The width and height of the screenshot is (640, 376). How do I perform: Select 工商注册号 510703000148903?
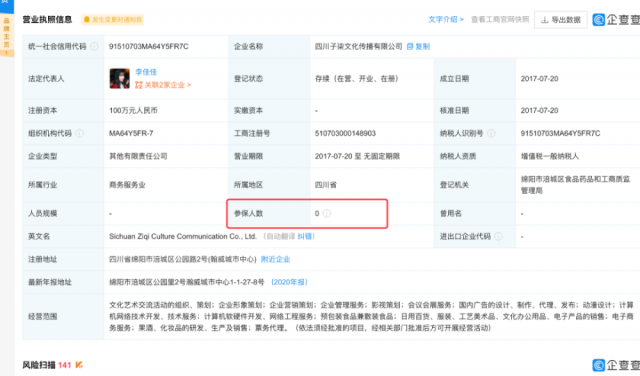pos(345,133)
